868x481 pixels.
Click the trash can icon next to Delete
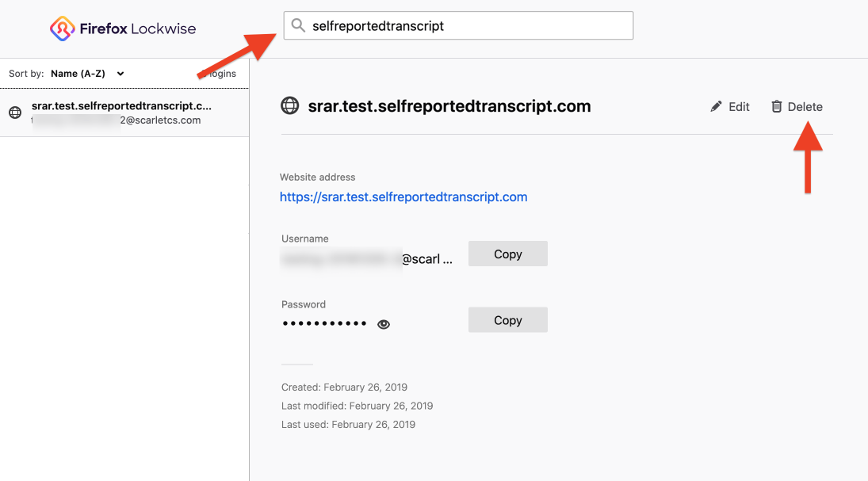(777, 106)
